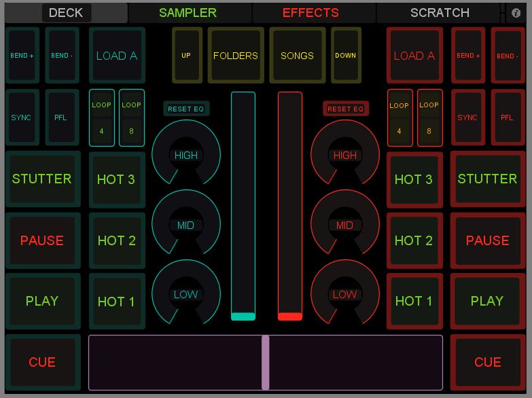Open SONGS browser button
The image size is (532, 398).
[x=297, y=55]
